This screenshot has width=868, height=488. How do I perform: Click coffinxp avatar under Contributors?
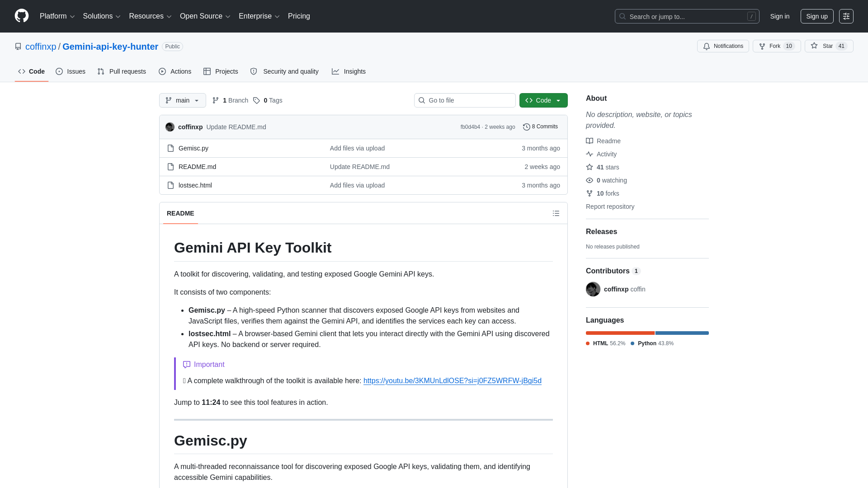593,289
